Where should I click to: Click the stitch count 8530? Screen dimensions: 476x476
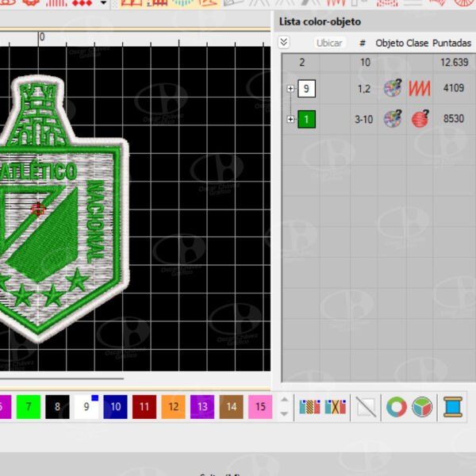(x=454, y=119)
